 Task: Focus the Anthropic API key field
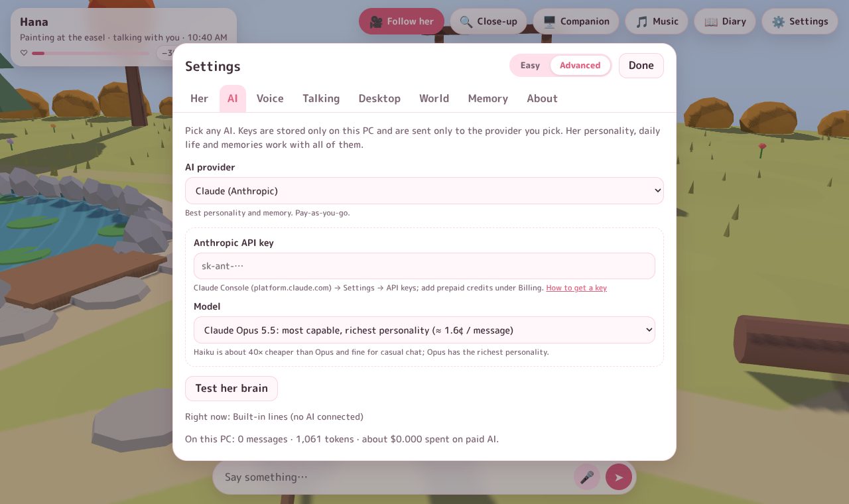click(424, 266)
